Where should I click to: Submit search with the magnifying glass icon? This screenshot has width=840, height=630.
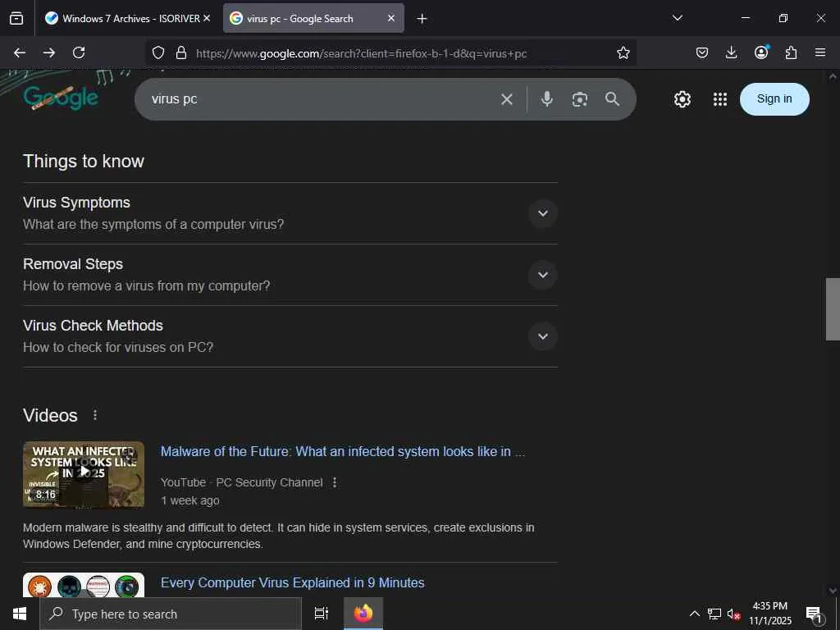pyautogui.click(x=612, y=99)
